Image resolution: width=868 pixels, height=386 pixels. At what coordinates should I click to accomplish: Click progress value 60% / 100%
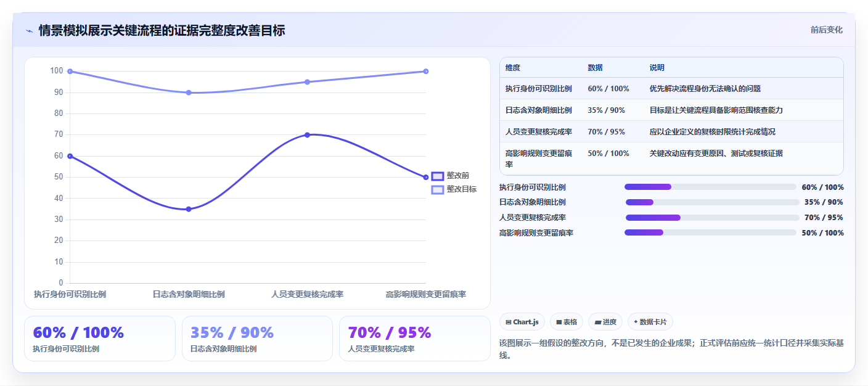(822, 187)
